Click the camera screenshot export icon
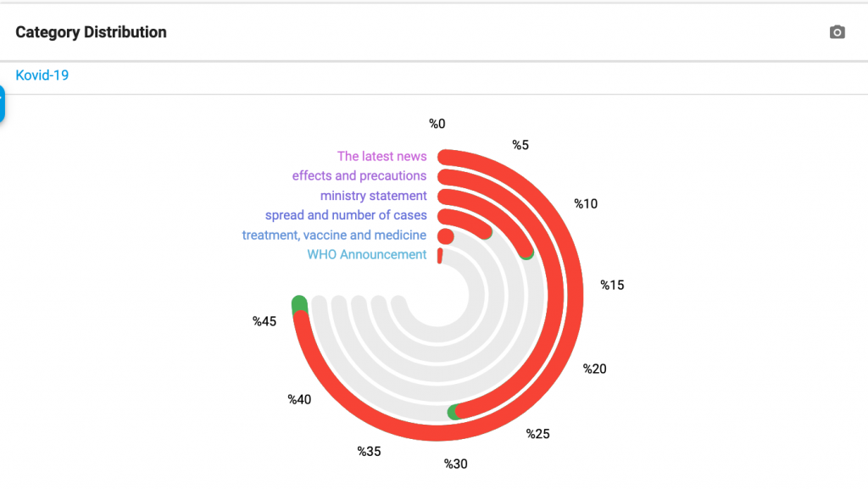The width and height of the screenshot is (868, 489). click(837, 31)
